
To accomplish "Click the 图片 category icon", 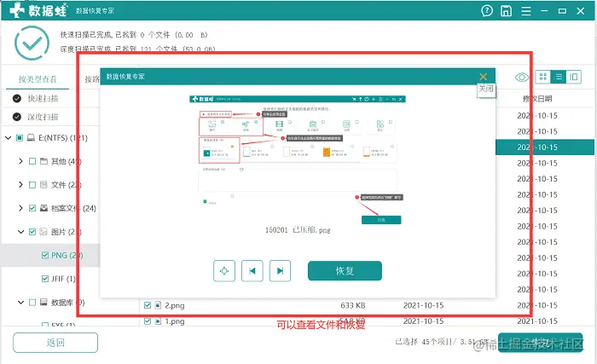I will point(43,232).
